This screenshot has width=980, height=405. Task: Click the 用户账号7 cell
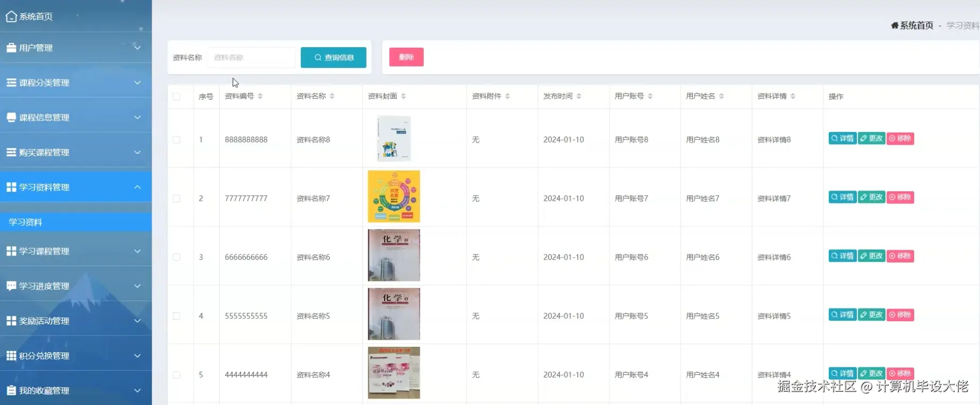pyautogui.click(x=631, y=199)
